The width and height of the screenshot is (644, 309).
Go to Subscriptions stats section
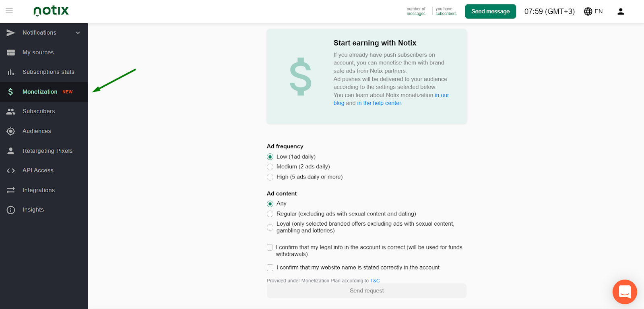click(44, 72)
